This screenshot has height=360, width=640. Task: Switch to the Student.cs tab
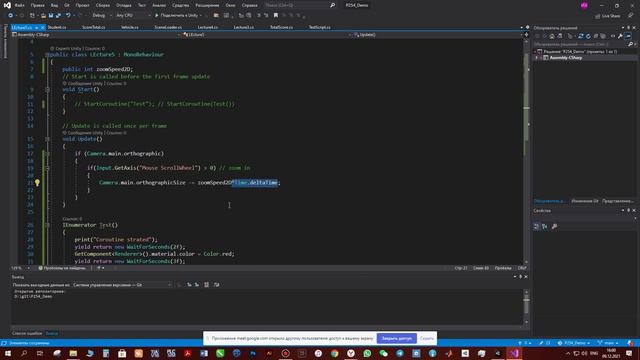(57, 27)
